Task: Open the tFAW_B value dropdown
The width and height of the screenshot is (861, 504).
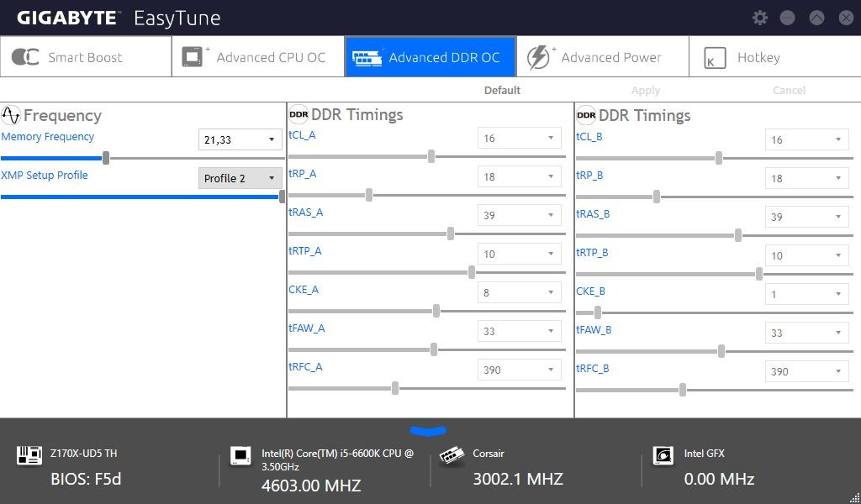Action: click(x=806, y=333)
